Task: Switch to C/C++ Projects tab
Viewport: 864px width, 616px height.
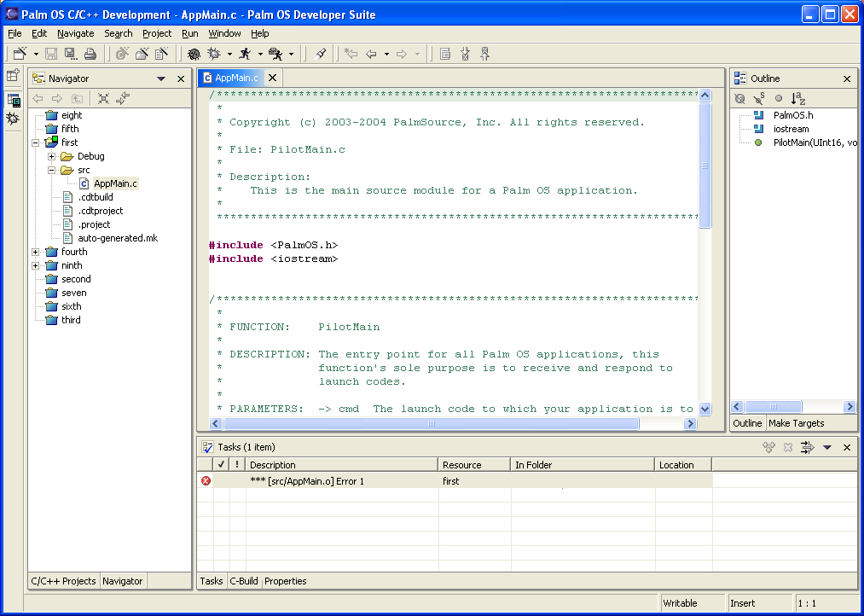Action: pyautogui.click(x=63, y=581)
